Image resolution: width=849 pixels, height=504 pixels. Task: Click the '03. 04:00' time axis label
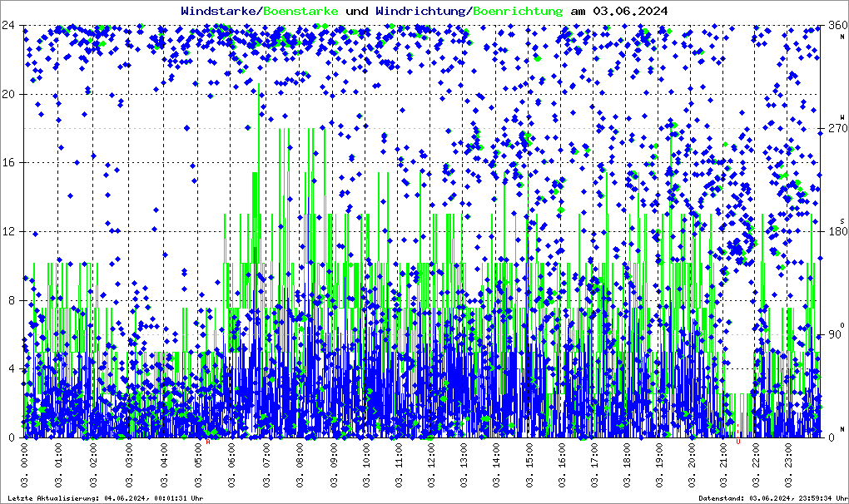165,464
